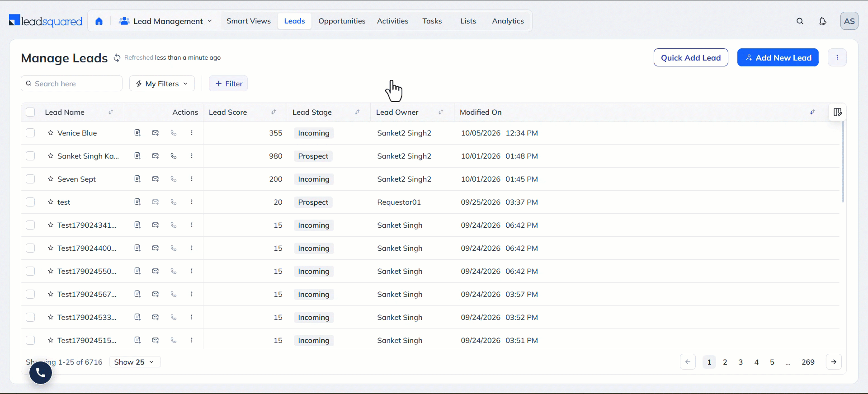Open the AS profile avatar
The image size is (868, 394).
(x=849, y=21)
